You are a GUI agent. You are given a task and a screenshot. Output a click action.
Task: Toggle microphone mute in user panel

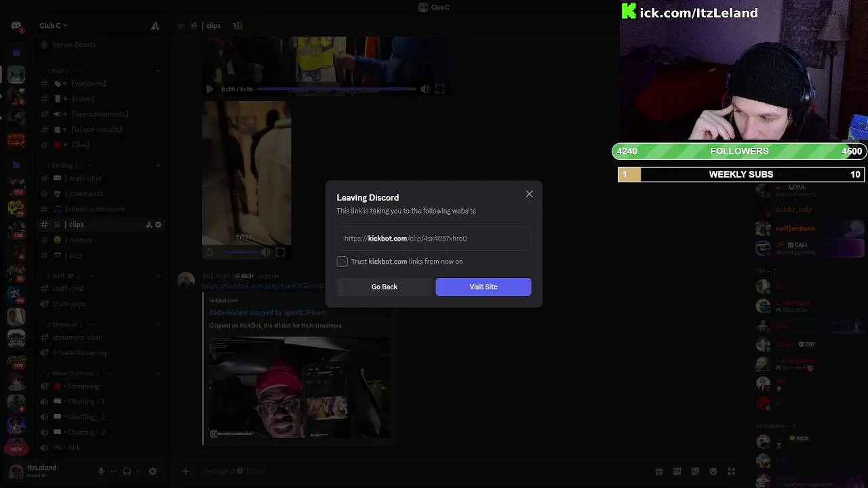click(x=101, y=472)
